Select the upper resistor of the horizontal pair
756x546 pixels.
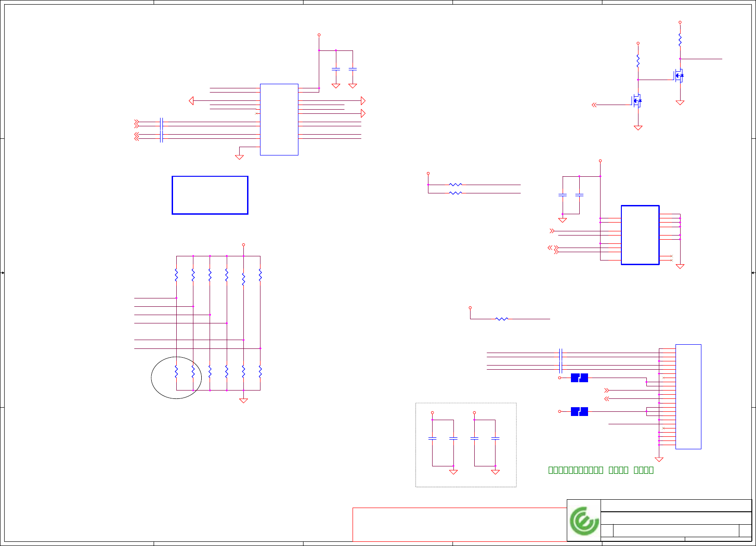(455, 185)
